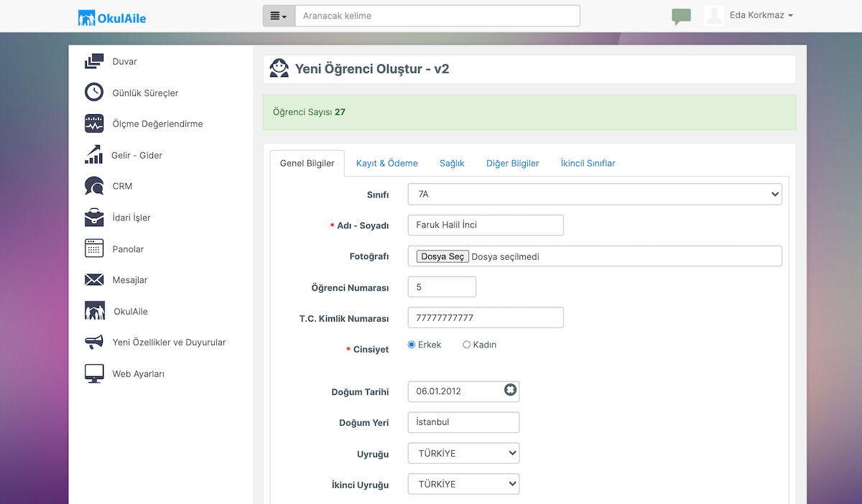Open the İkinci Uyruğu dropdown
Screen dimensions: 862x504
pos(463,484)
